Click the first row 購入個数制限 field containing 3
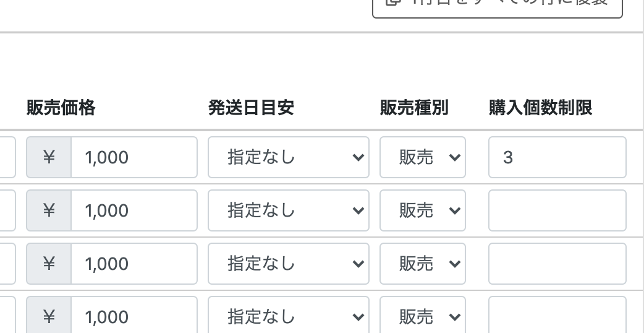Viewport: 644px width, 333px height. (557, 157)
